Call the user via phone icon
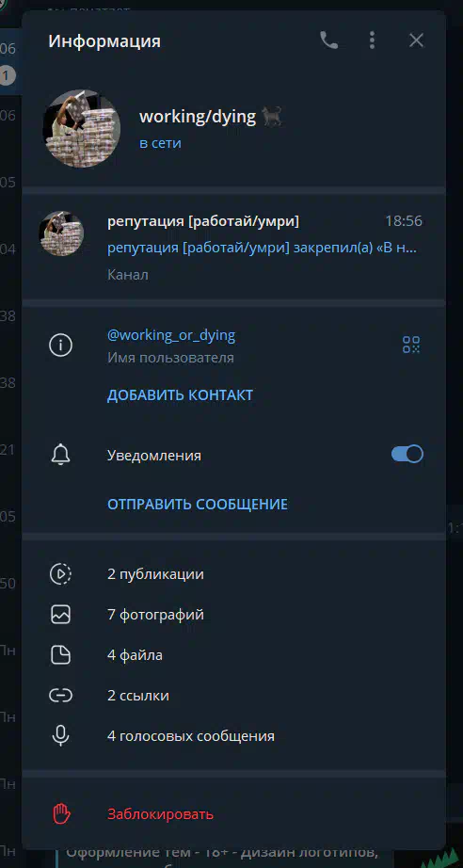Screen dimensions: 463x868 pyautogui.click(x=328, y=40)
